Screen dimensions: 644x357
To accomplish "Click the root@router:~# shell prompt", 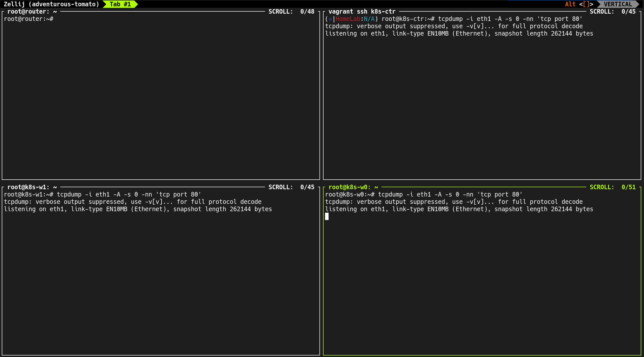I will [28, 19].
